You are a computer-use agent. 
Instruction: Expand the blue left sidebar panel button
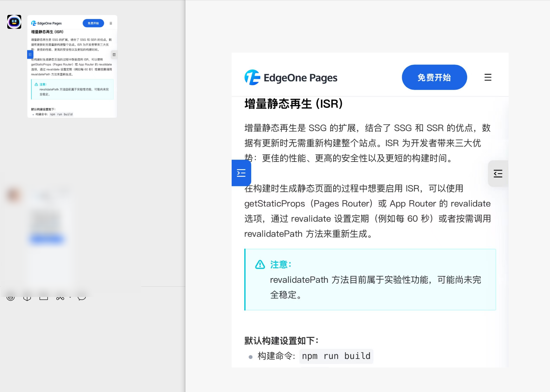click(x=241, y=173)
